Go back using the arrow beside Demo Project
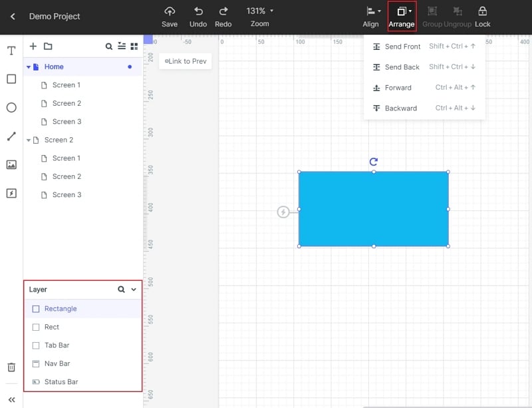 [x=13, y=16]
